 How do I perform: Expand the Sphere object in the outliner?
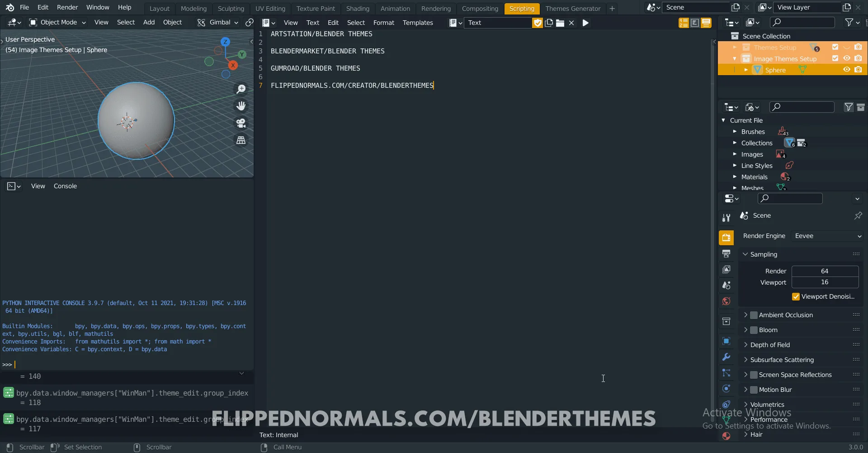(x=746, y=70)
